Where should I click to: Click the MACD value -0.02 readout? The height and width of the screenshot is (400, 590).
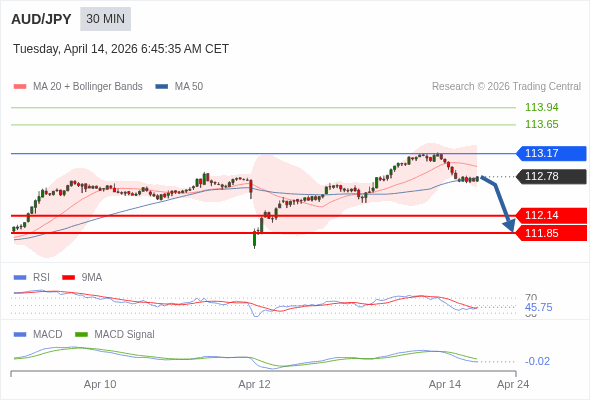[x=537, y=361]
